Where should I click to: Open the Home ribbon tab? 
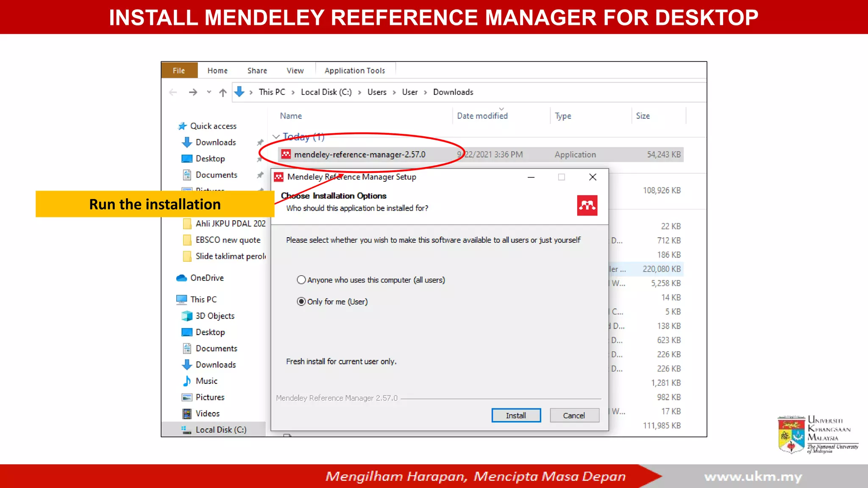217,70
